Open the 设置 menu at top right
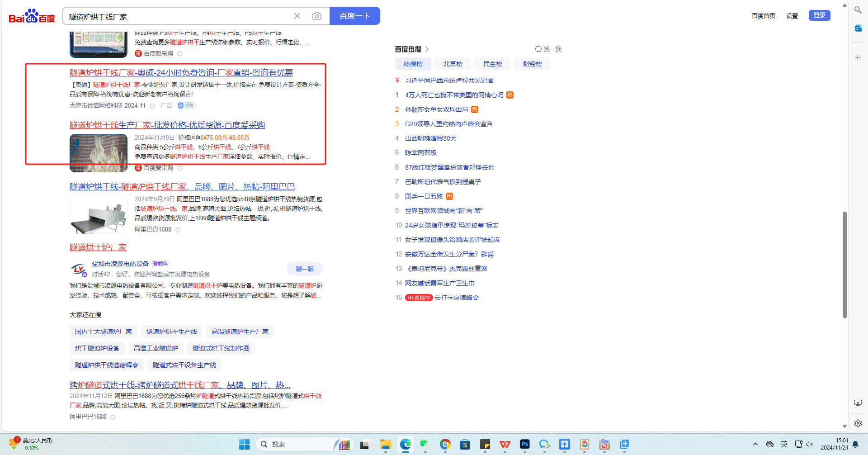This screenshot has height=455, width=868. point(792,16)
